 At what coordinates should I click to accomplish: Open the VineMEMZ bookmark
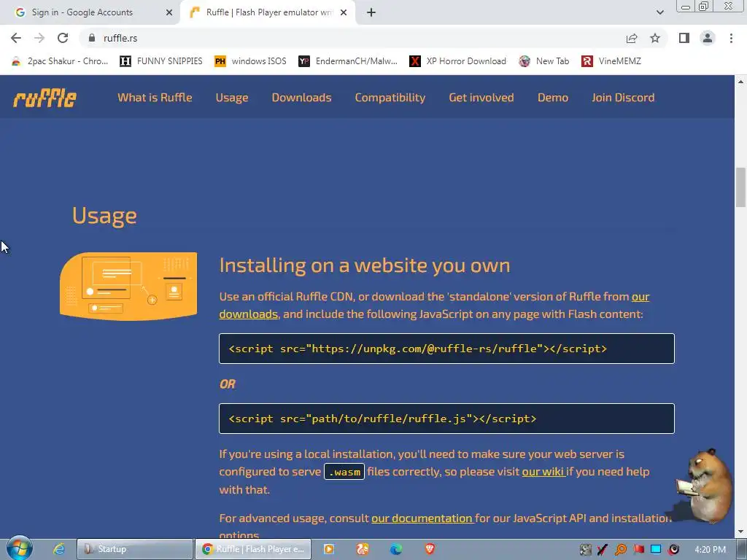tap(611, 61)
